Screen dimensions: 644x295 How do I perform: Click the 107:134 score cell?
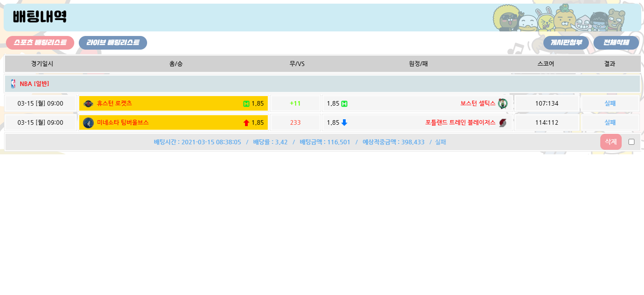click(547, 103)
